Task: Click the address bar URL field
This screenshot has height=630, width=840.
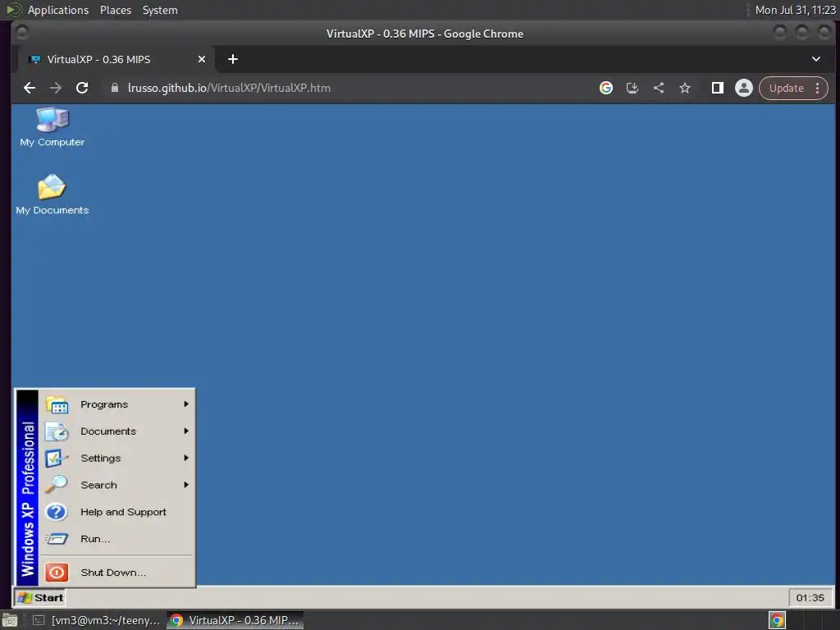Action: [x=348, y=88]
